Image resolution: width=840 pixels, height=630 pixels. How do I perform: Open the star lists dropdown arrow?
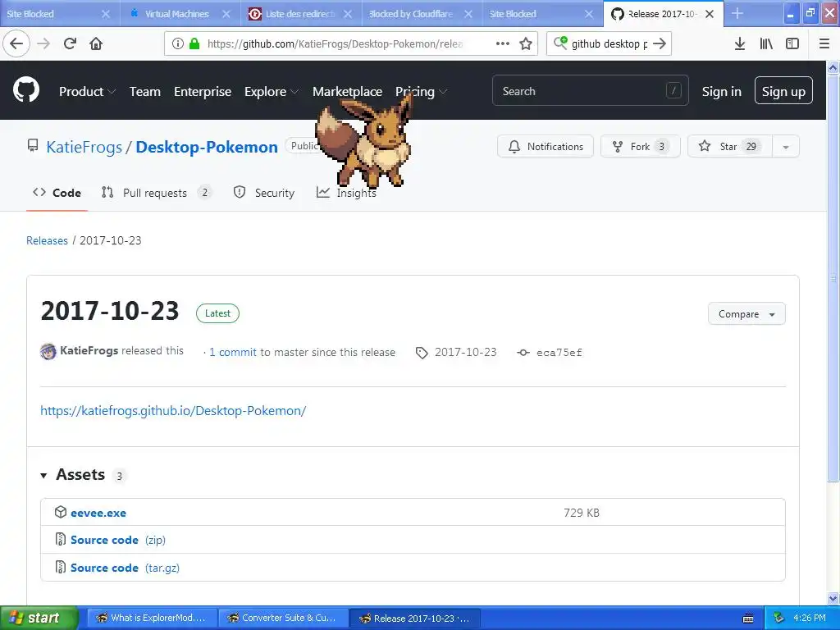(x=786, y=146)
